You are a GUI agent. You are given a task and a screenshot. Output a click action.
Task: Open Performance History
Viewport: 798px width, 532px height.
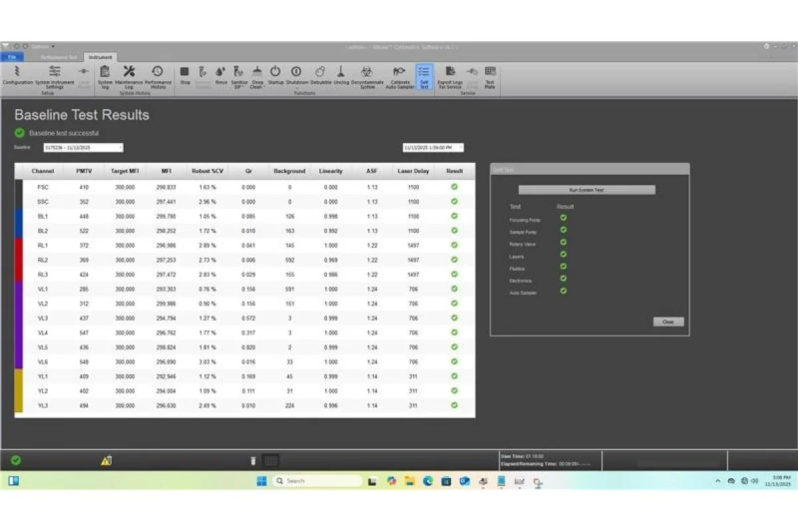click(158, 74)
